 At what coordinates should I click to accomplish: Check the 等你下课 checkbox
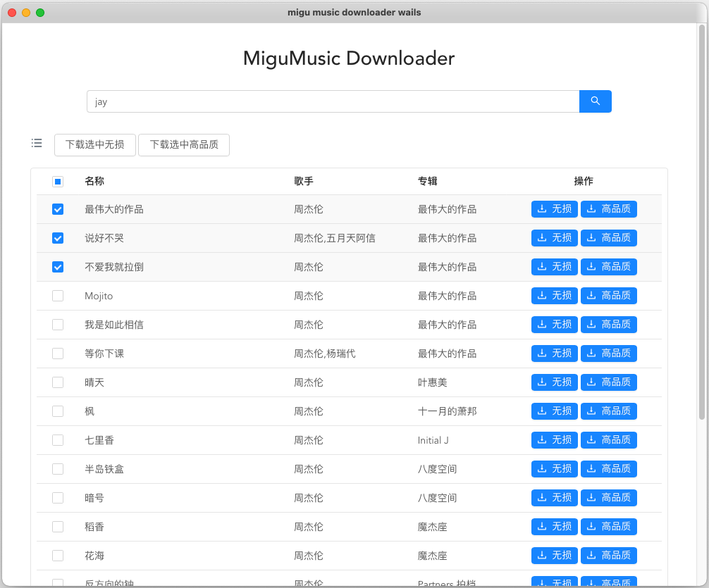coord(58,354)
